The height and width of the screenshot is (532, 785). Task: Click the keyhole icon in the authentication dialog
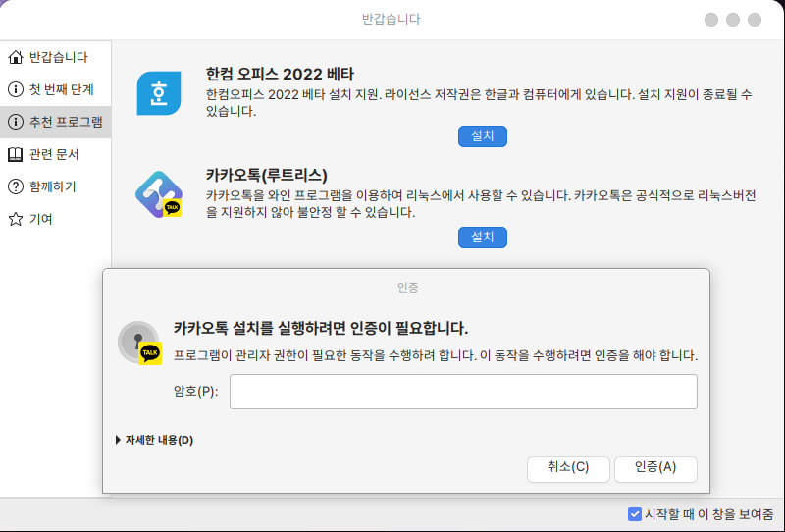138,342
